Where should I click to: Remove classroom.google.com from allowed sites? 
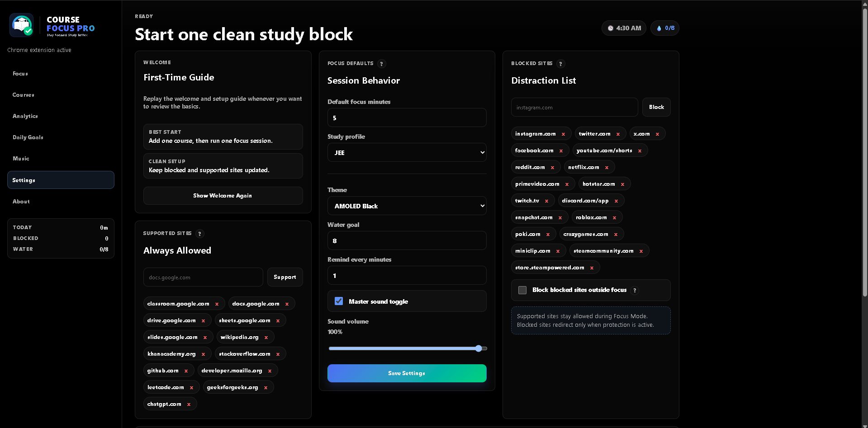(x=217, y=304)
